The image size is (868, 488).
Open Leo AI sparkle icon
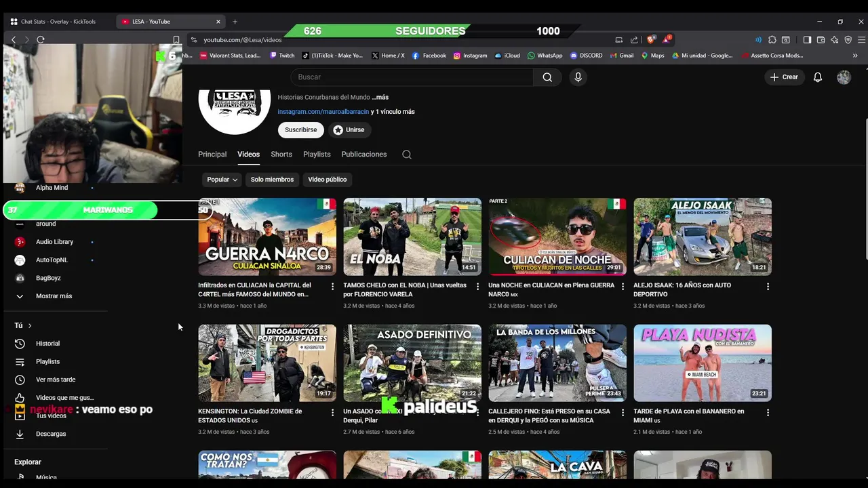tap(834, 40)
